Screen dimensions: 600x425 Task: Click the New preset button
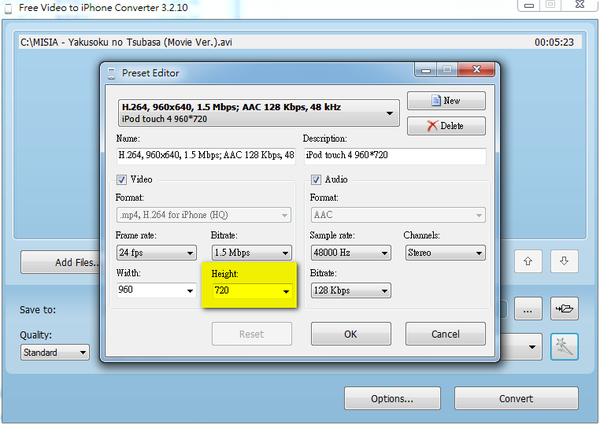click(x=446, y=101)
